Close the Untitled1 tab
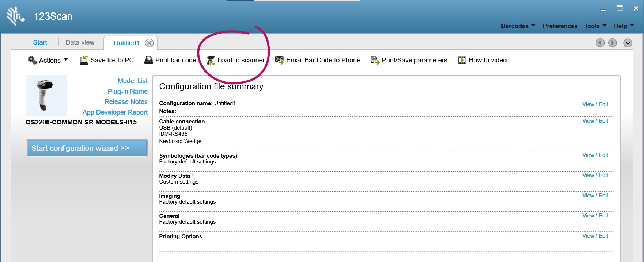 pos(149,43)
